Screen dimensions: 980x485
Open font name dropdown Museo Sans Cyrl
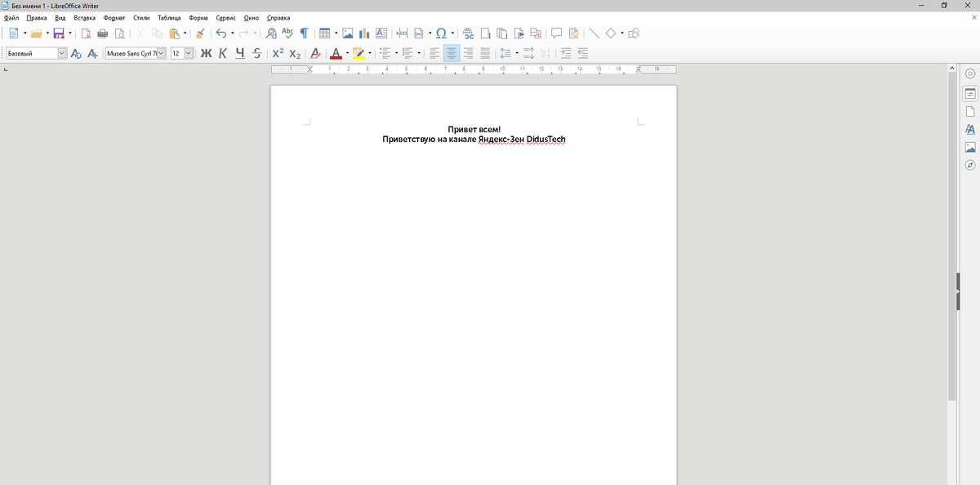161,53
